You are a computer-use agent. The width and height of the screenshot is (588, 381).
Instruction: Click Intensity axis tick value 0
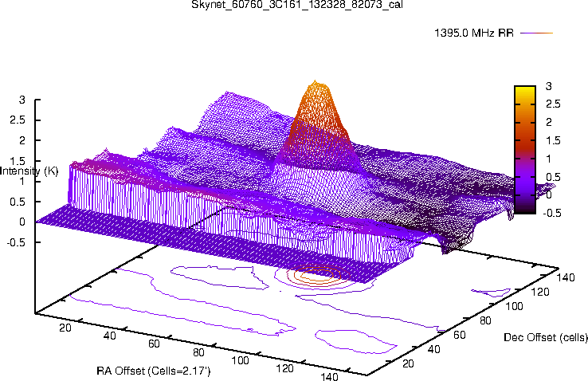point(22,222)
